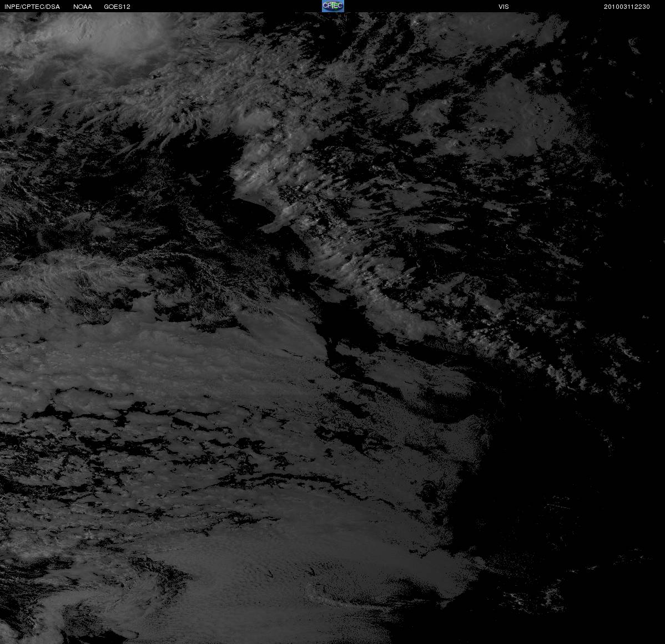
Task: Click the VIS channel label
Action: 503,7
